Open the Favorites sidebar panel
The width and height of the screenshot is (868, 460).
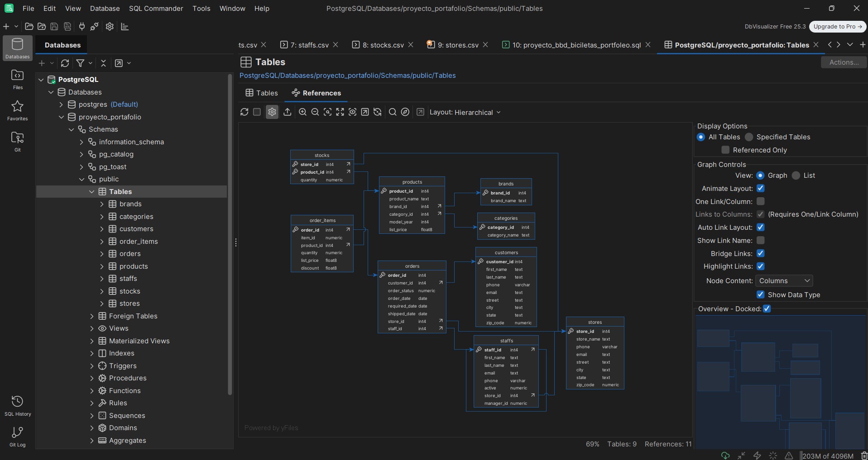click(18, 110)
